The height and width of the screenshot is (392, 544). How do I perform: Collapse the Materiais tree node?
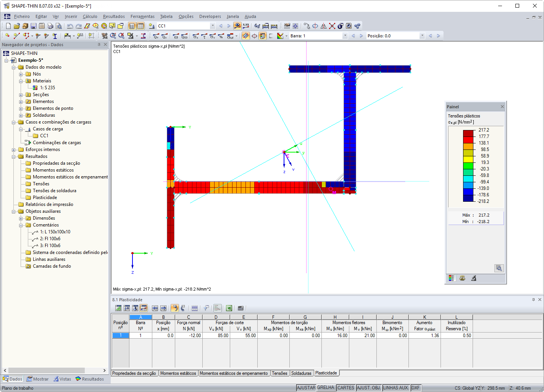coord(21,81)
